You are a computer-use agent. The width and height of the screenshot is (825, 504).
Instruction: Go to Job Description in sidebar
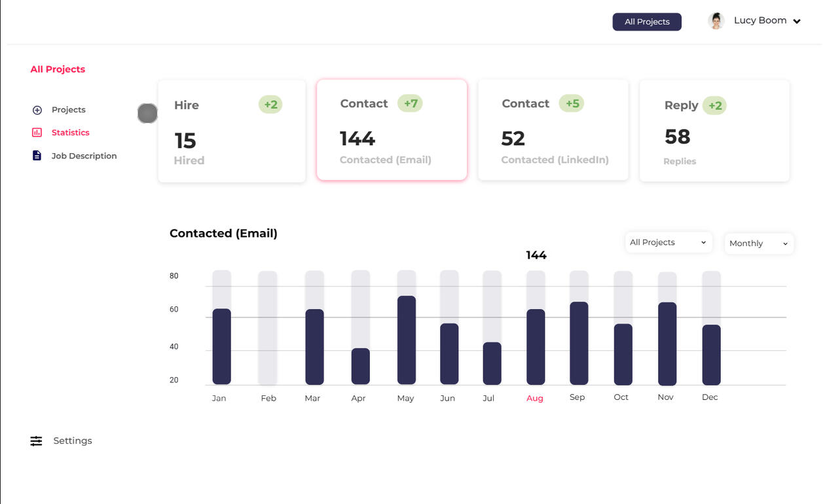(x=84, y=156)
